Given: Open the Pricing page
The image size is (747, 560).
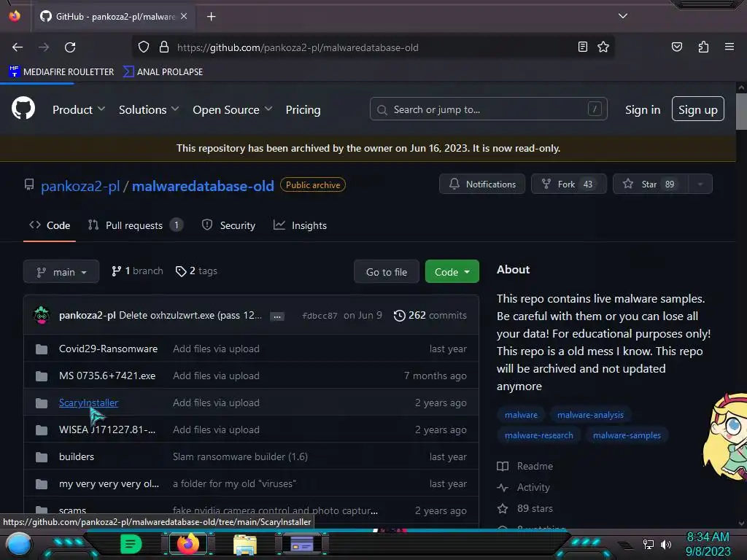Looking at the screenshot, I should tap(303, 109).
